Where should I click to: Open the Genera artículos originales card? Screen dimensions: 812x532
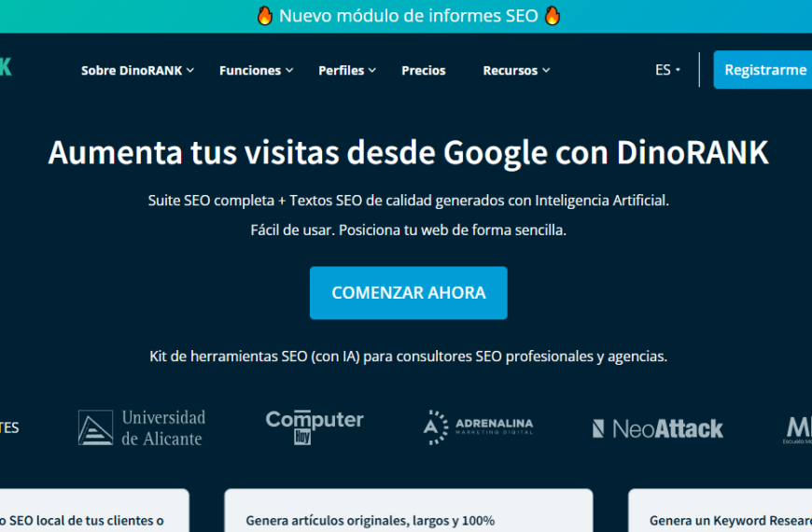point(409,511)
